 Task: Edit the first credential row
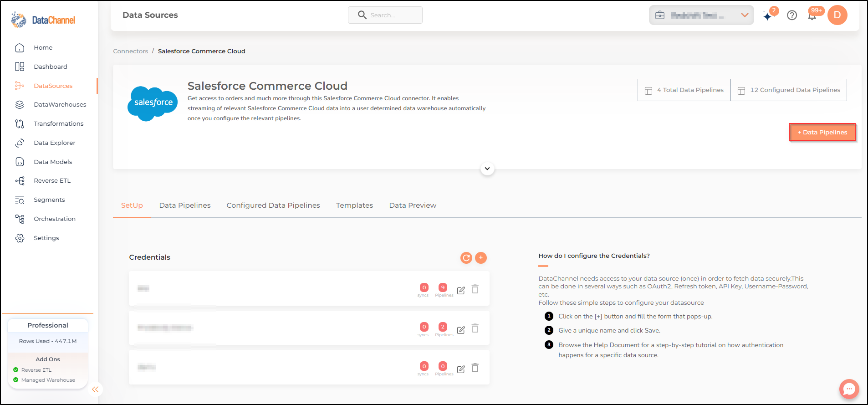point(461,290)
